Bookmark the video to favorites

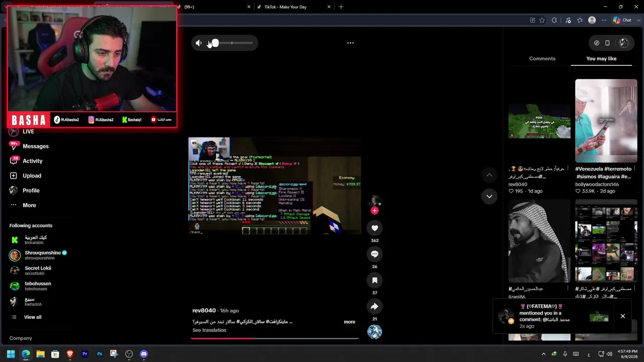click(x=374, y=281)
